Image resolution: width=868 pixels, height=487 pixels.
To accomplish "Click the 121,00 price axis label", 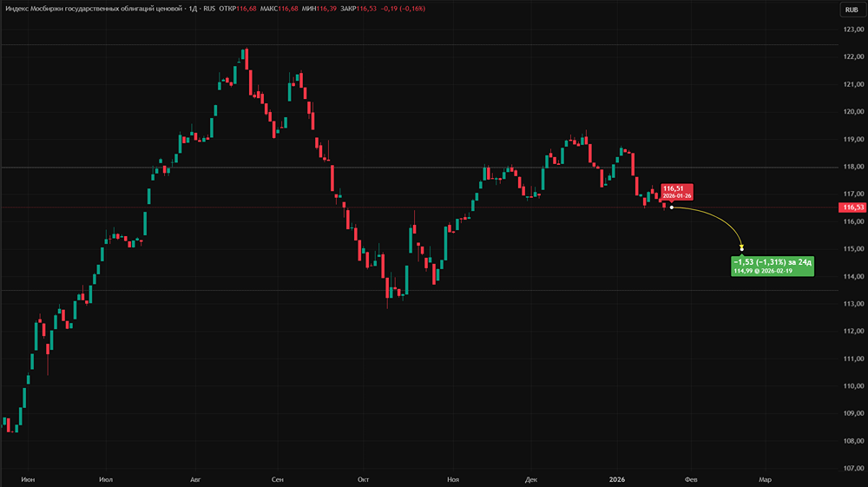I will pyautogui.click(x=853, y=84).
